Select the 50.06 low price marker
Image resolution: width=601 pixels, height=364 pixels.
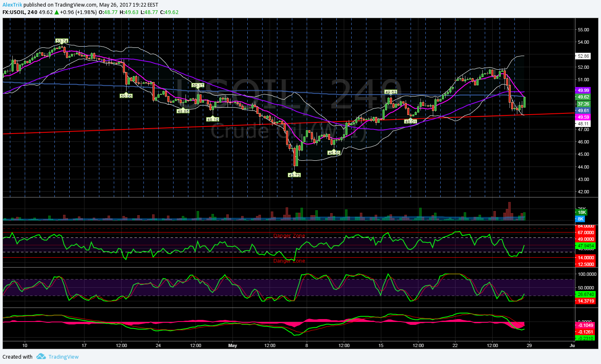126,96
